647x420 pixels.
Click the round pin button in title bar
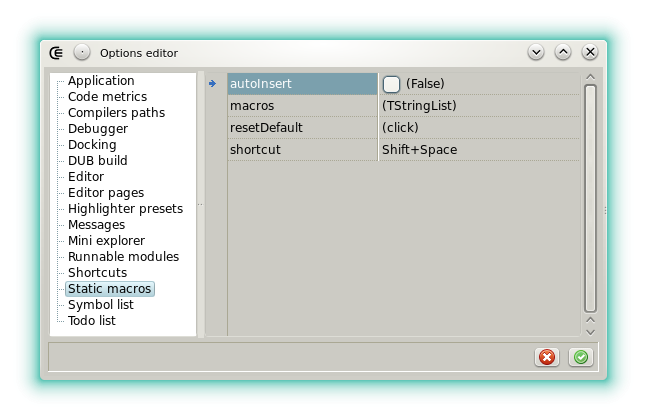tap(82, 52)
